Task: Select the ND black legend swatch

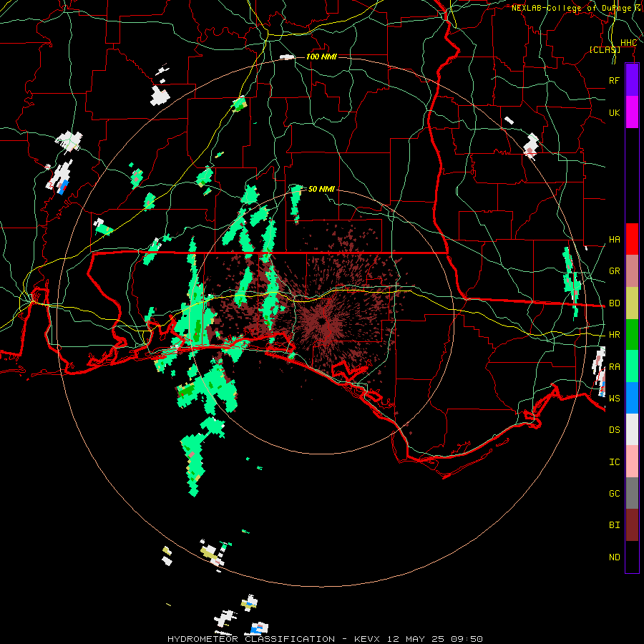Action: click(x=632, y=557)
